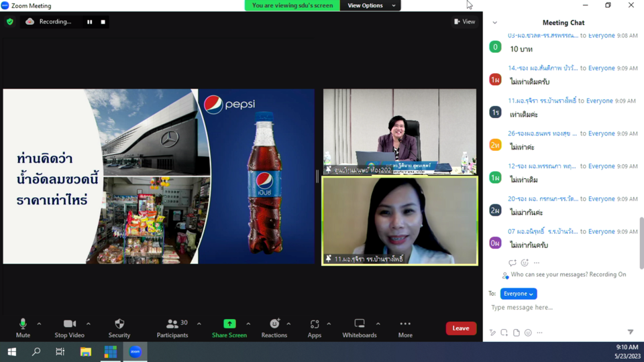Open the Security shield menu

(x=119, y=328)
